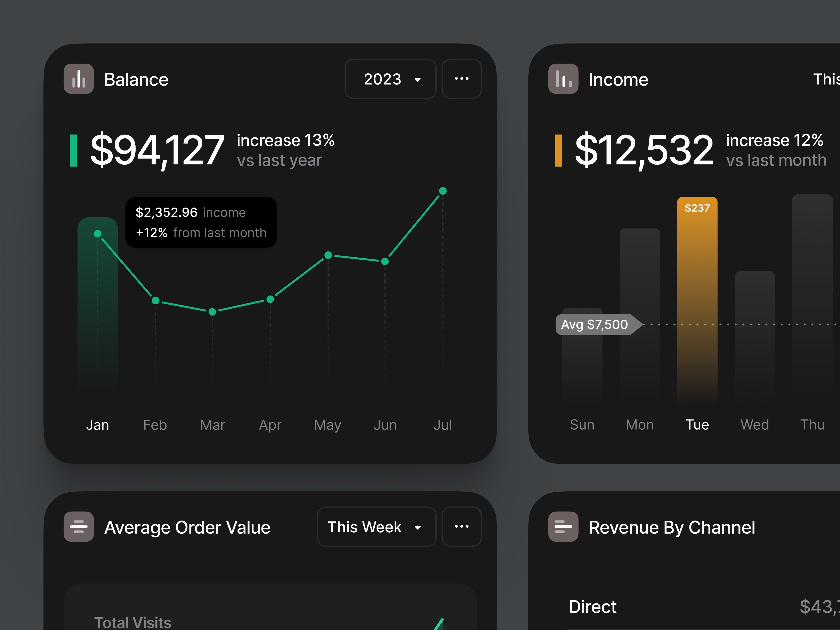
Task: Click the Feb label on the Balance chart axis
Action: click(x=155, y=425)
